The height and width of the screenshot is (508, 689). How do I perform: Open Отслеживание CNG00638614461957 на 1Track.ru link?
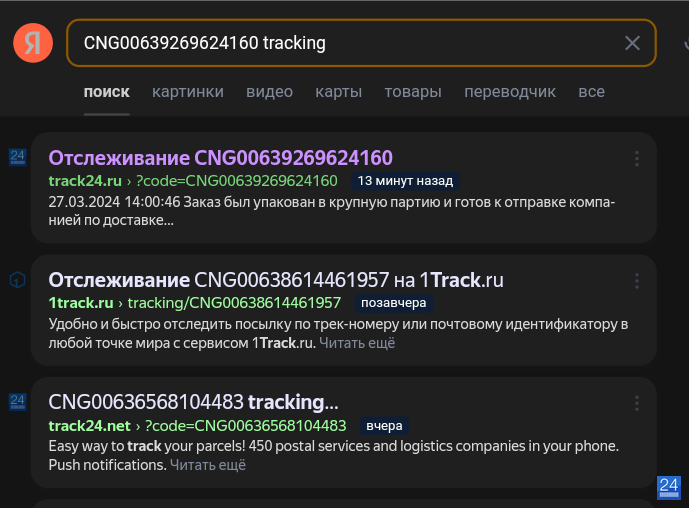click(276, 280)
